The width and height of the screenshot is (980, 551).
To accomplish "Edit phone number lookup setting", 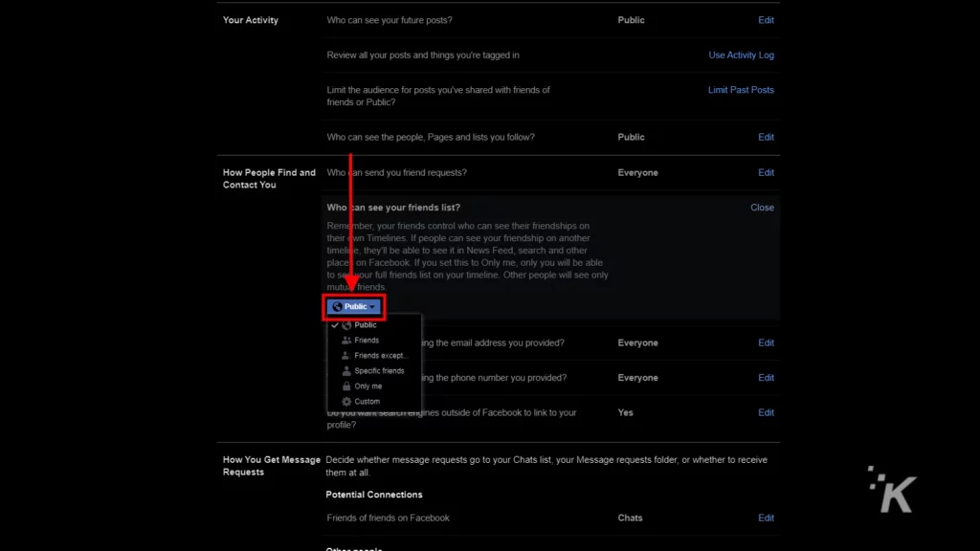I will point(766,378).
